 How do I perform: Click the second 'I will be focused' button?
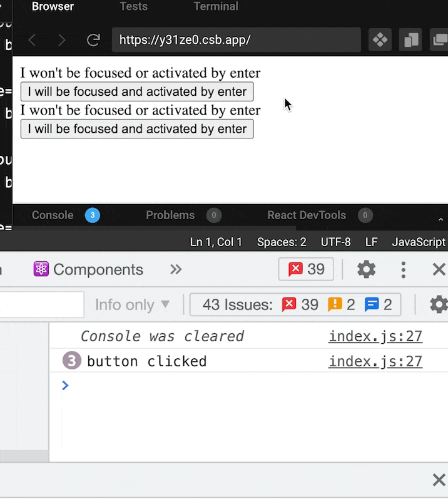(137, 129)
